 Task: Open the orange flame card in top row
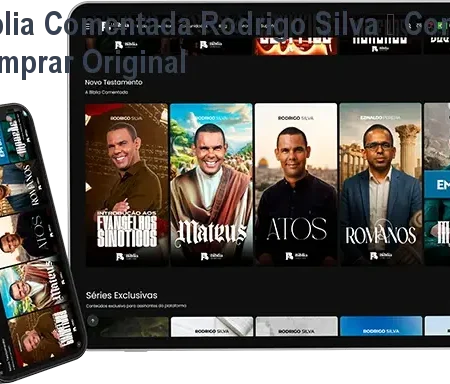coord(295,46)
